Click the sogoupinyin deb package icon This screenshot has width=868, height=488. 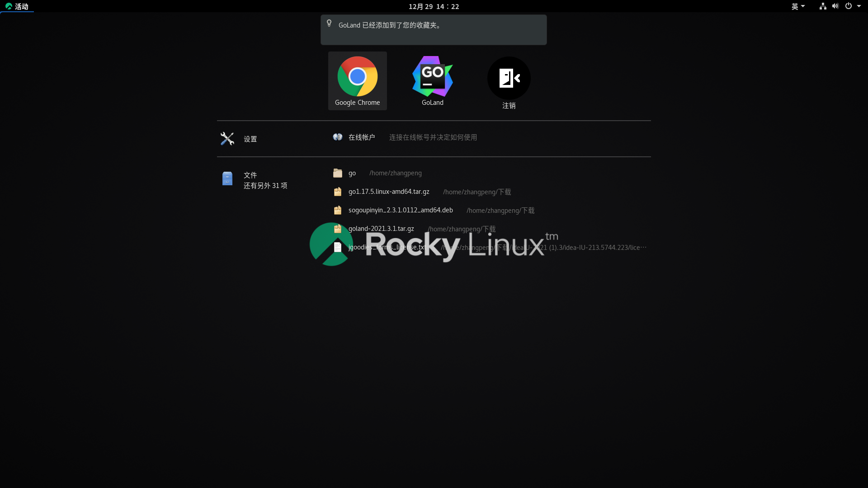point(338,210)
